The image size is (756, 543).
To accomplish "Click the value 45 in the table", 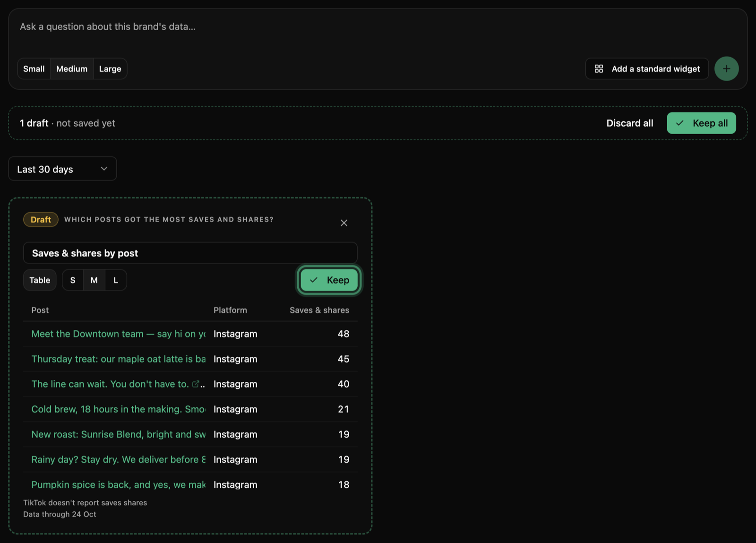I will tap(344, 359).
